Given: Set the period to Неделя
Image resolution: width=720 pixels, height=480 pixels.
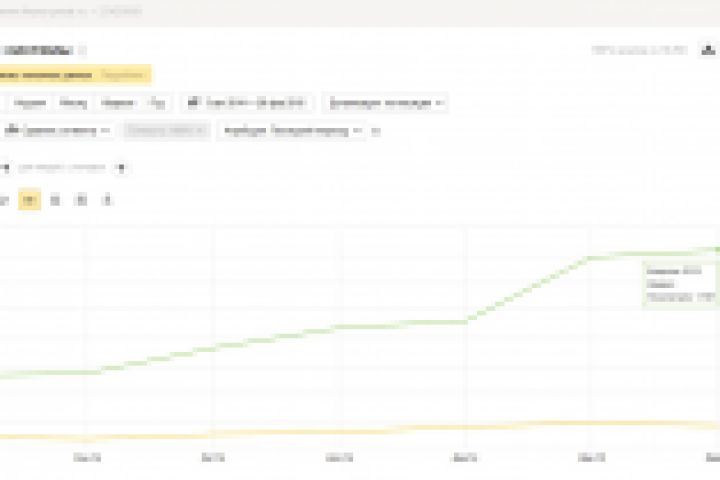Looking at the screenshot, I should point(31,102).
